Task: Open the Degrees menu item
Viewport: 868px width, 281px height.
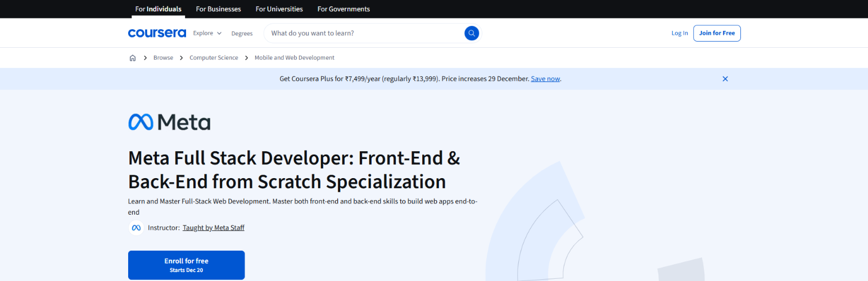Action: point(242,33)
